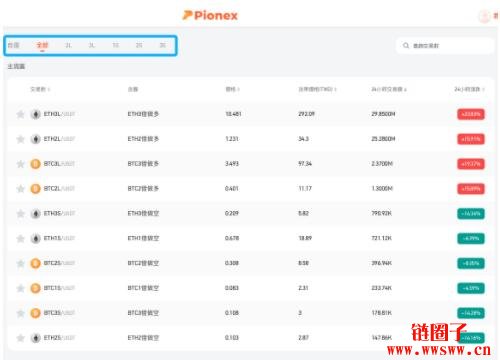Switch to the 2L tab
This screenshot has width=500, height=360.
click(x=68, y=45)
